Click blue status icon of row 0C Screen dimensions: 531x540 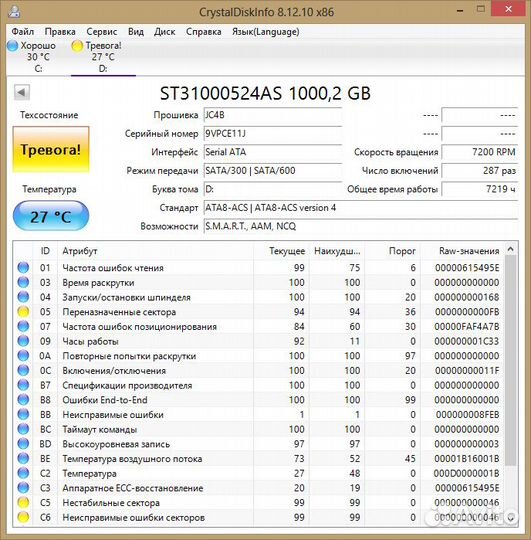pyautogui.click(x=23, y=371)
